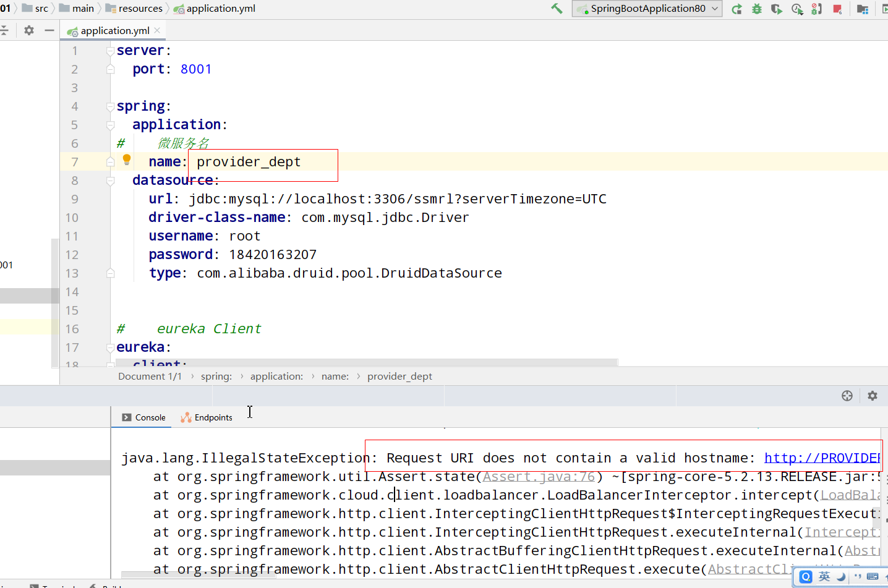Open the http://PROVIDER link in console
Screen dimensions: 888x588
(x=822, y=458)
